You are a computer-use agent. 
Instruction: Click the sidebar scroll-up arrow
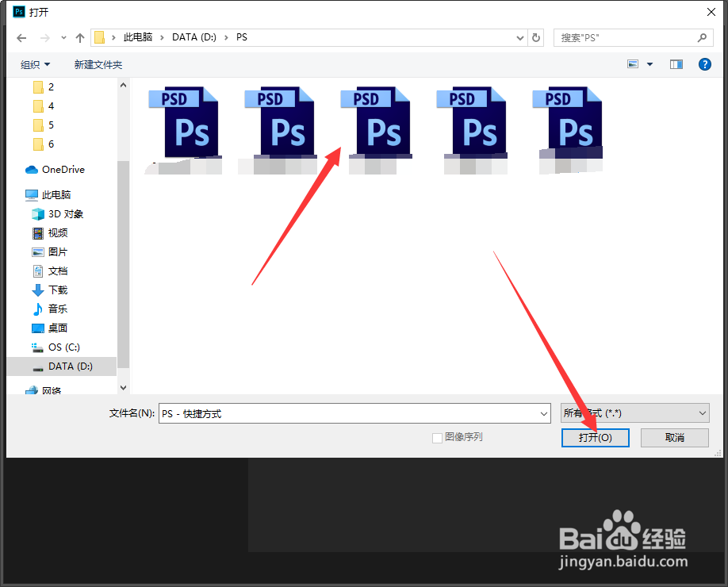[x=123, y=85]
